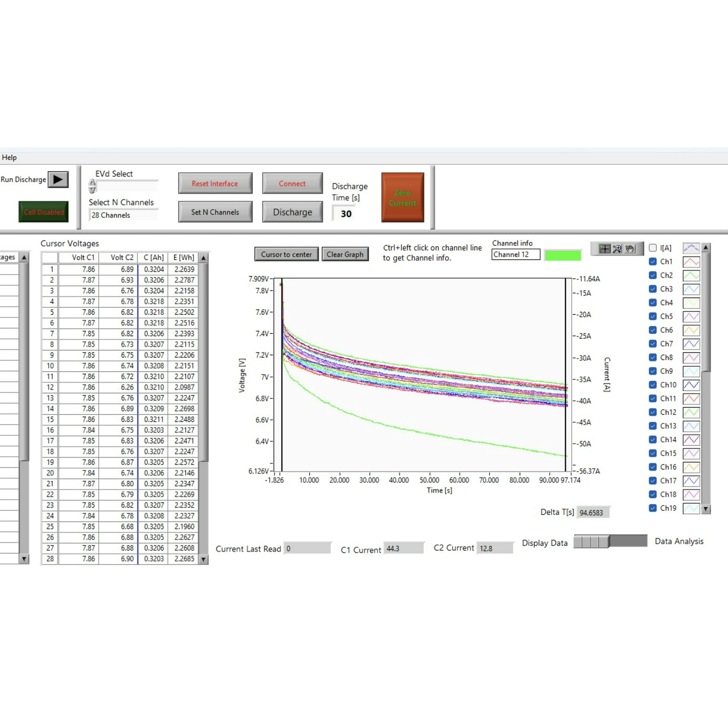Select Volt C2 cell 6.26 in row 12
Viewport: 728px width, 728px height.
point(118,387)
